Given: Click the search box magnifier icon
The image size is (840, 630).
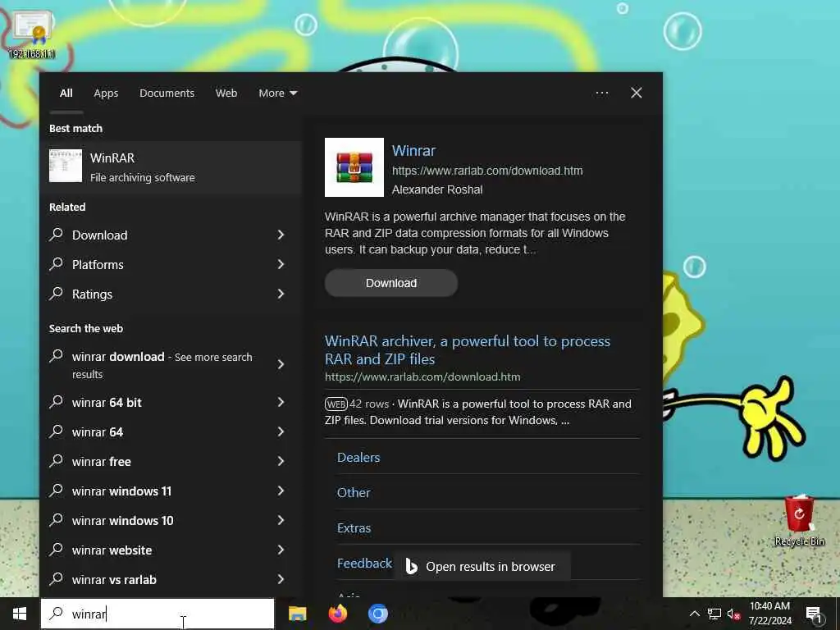Looking at the screenshot, I should [57, 614].
